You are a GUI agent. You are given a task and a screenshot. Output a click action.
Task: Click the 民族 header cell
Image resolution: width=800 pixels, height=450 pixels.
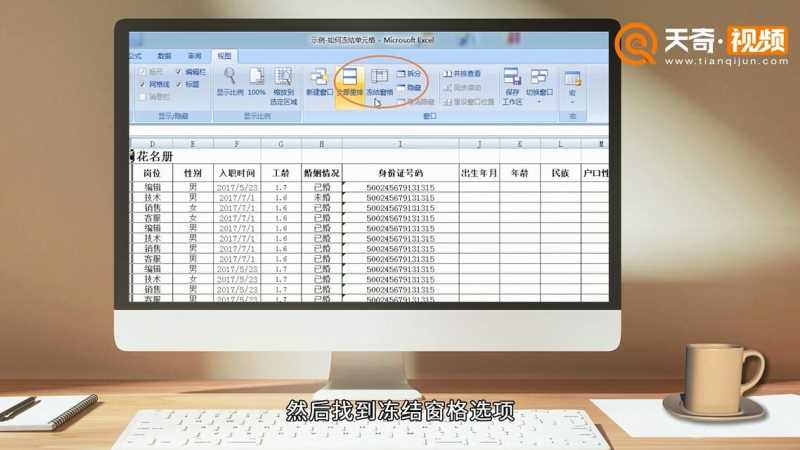coord(560,173)
